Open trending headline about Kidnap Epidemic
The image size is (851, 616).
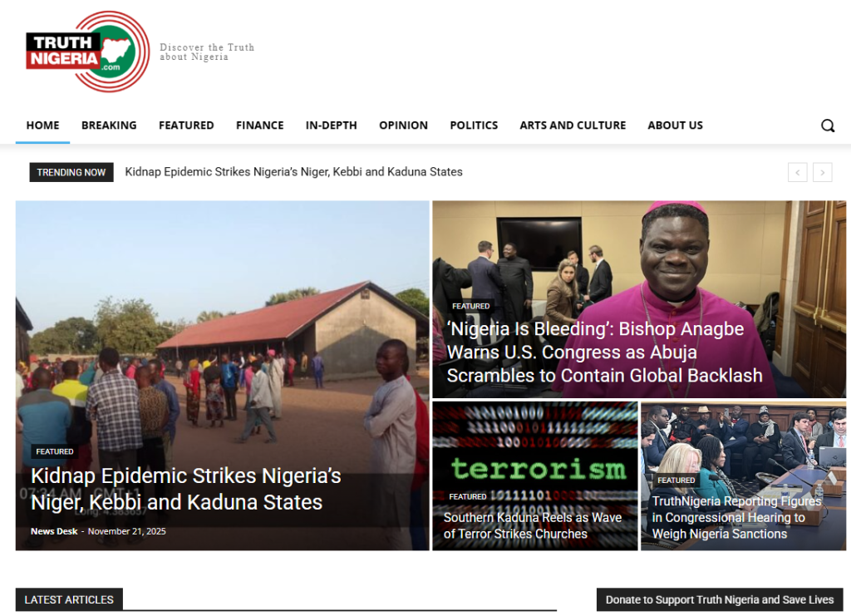[293, 172]
